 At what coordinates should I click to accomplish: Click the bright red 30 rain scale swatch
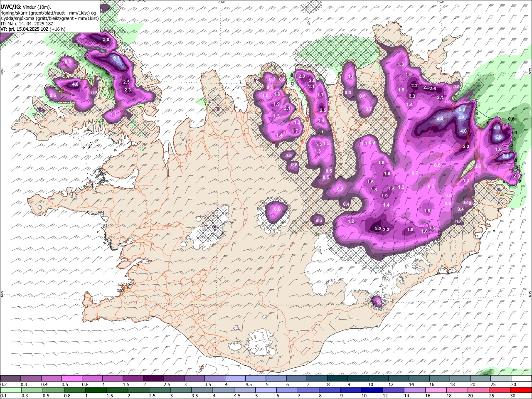[x=521, y=390]
